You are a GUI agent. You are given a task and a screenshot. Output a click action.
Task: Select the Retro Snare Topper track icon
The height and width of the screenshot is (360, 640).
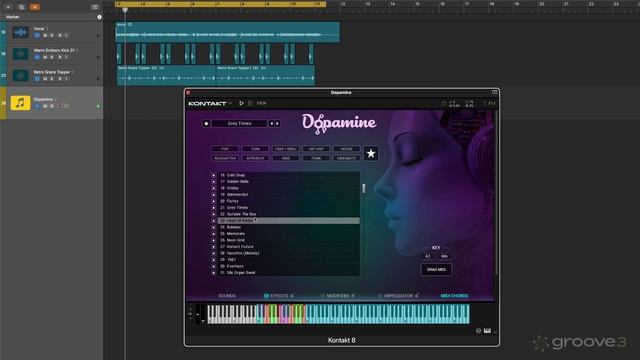pos(20,76)
